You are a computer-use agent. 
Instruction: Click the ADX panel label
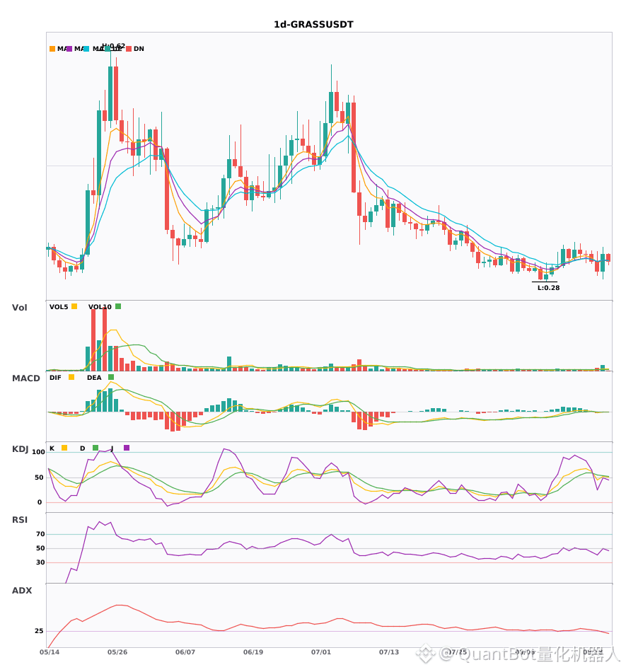[x=22, y=590]
